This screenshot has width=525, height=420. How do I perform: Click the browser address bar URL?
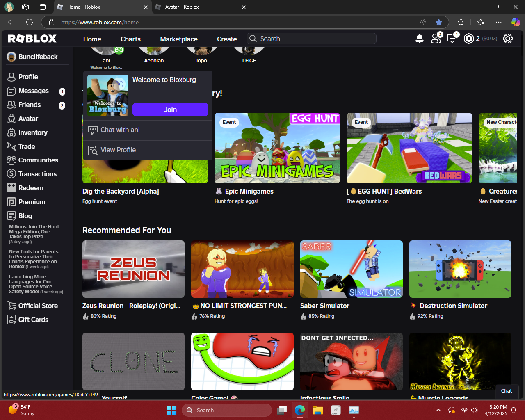point(100,22)
